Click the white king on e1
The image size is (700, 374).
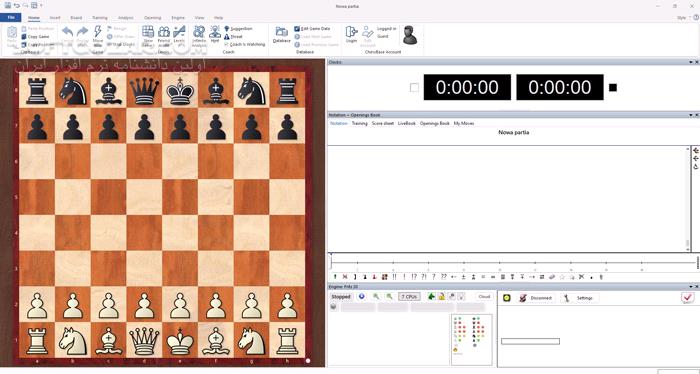[180, 341]
